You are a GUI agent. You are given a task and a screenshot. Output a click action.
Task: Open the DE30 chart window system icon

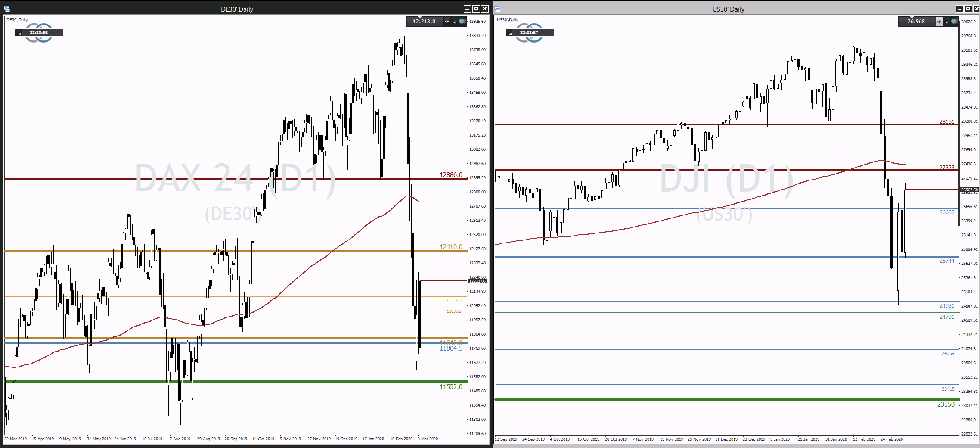click(6, 9)
